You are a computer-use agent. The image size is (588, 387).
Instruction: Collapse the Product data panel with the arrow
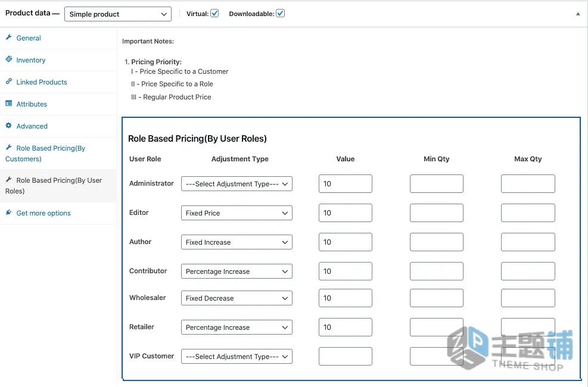578,14
